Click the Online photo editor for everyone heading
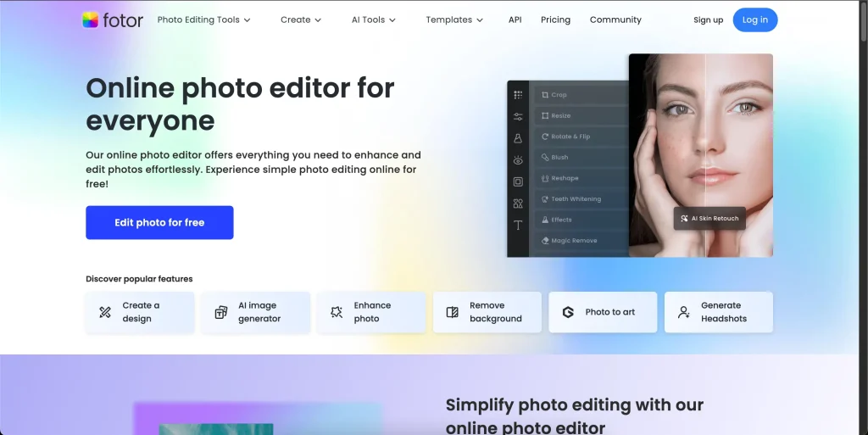Viewport: 868px width, 435px height. 240,104
